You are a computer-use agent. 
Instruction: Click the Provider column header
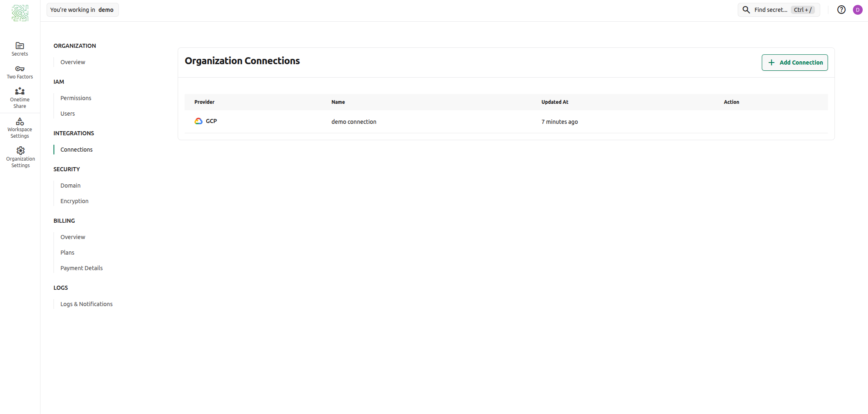204,102
